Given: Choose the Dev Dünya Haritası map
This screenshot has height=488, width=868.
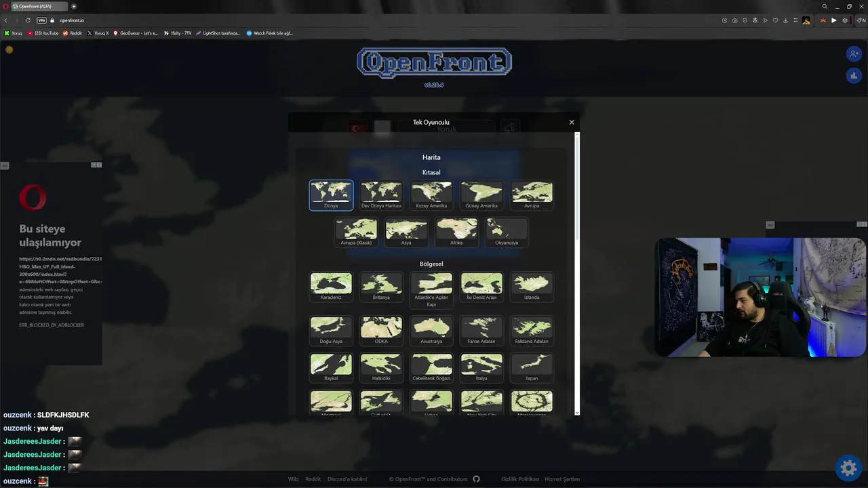Looking at the screenshot, I should pyautogui.click(x=381, y=195).
